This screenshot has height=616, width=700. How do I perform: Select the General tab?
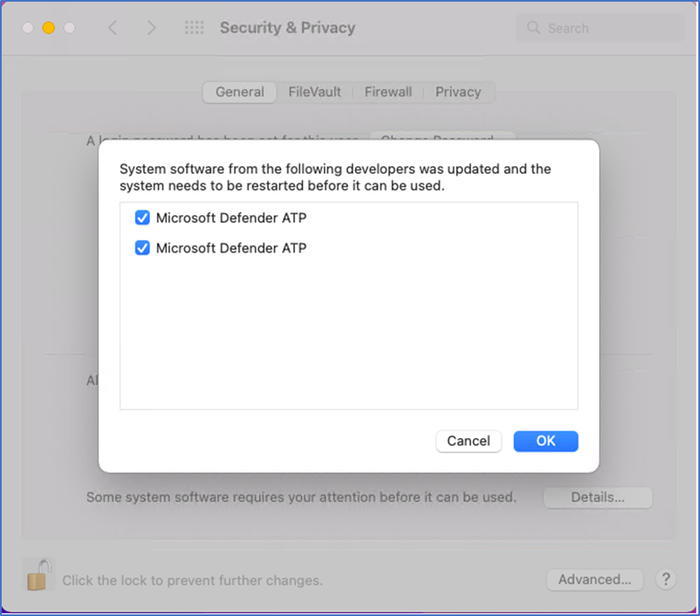click(x=240, y=92)
